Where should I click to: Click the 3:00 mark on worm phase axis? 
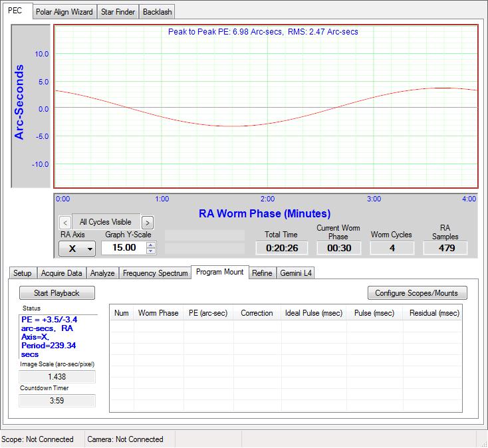(x=374, y=199)
